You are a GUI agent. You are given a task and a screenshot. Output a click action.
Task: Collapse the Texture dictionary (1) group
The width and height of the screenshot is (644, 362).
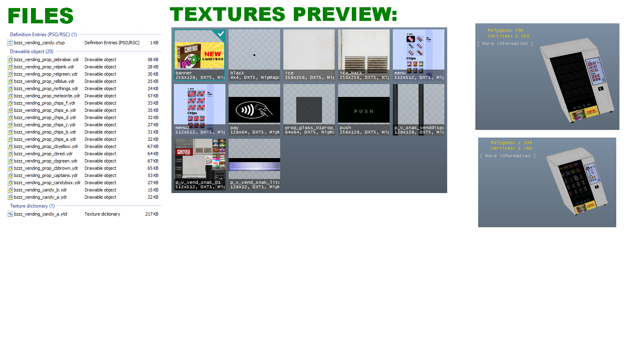point(32,206)
